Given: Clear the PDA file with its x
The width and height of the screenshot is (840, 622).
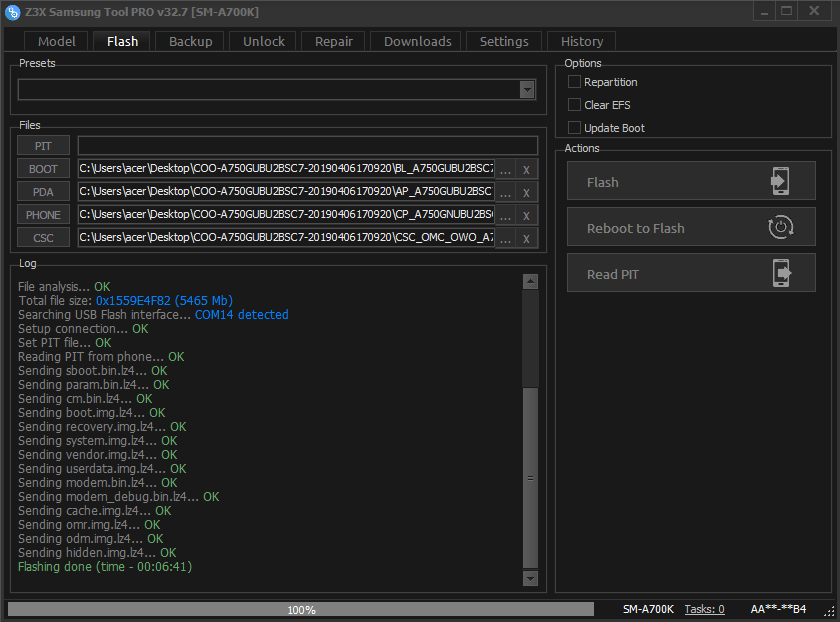Looking at the screenshot, I should coord(526,192).
